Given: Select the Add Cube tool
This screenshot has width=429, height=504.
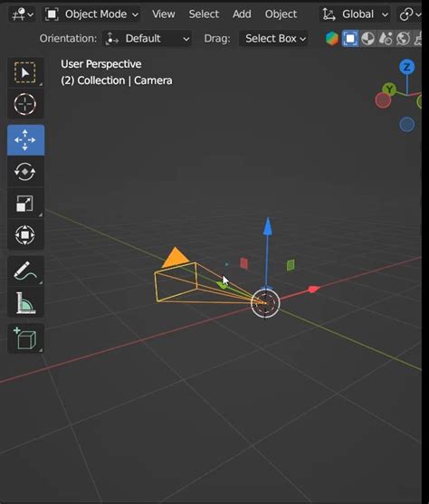Looking at the screenshot, I should [25, 338].
